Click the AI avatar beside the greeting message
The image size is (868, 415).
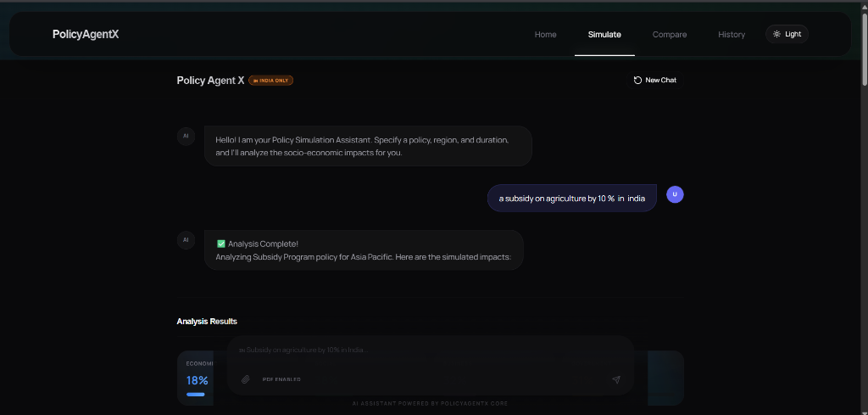click(186, 136)
